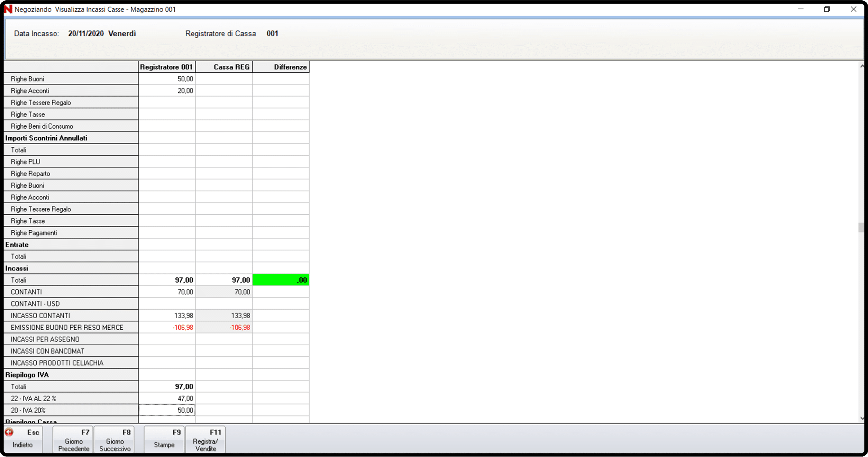The image size is (868, 457).
Task: Click the Negoziando app logo icon
Action: pyautogui.click(x=8, y=9)
